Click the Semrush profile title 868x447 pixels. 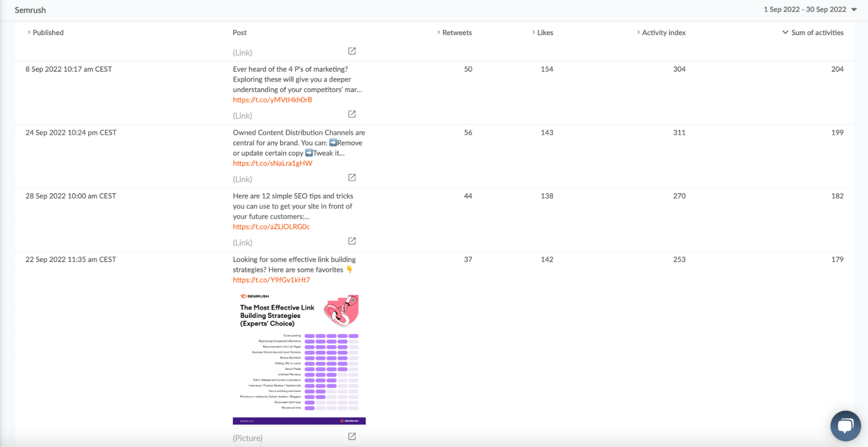pyautogui.click(x=30, y=10)
